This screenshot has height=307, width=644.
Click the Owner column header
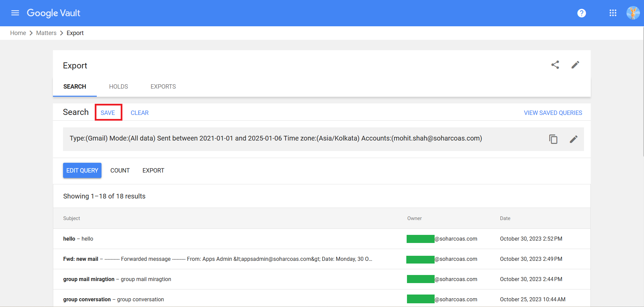tap(414, 218)
